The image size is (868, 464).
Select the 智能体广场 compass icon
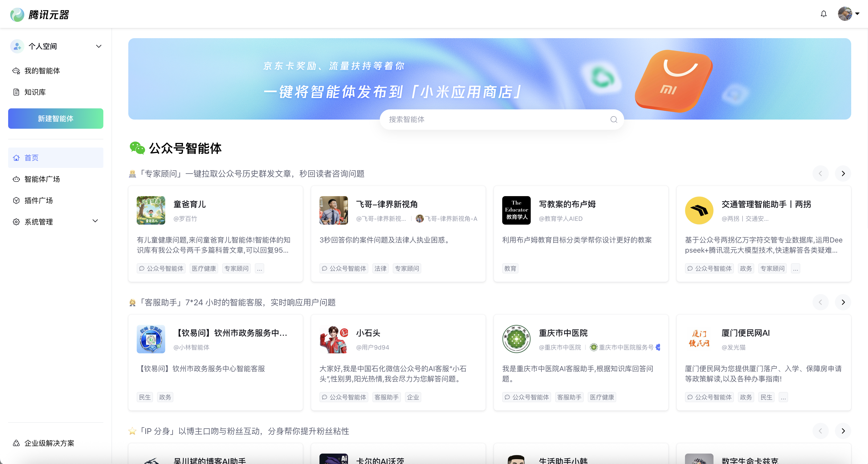coord(16,179)
